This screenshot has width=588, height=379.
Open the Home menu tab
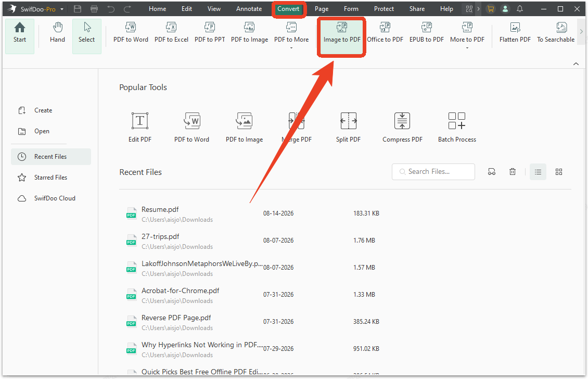point(158,9)
